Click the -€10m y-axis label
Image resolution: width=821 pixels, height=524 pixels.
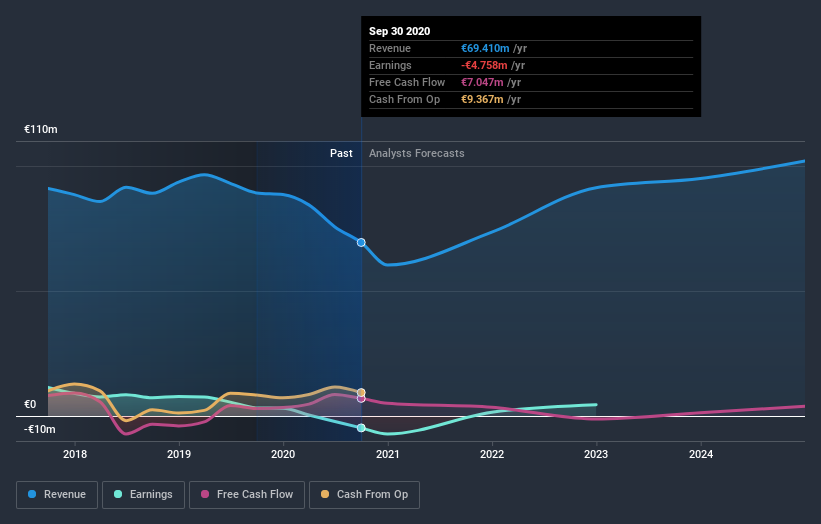40,429
